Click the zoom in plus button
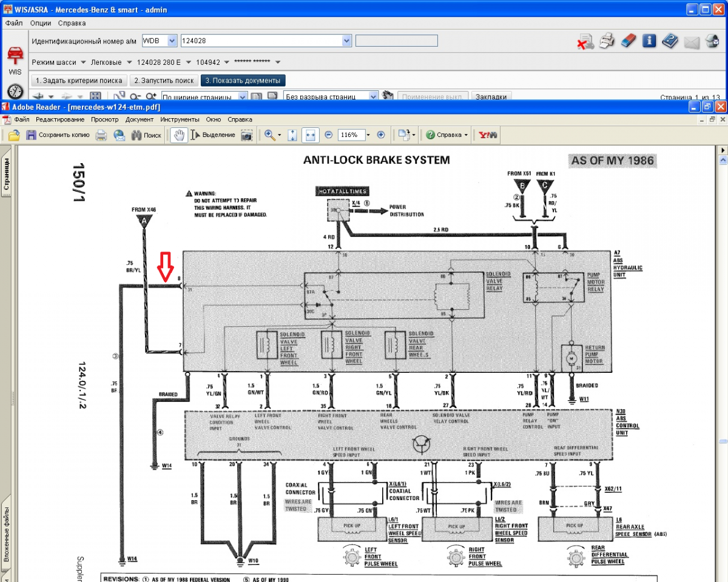The height and width of the screenshot is (582, 728). tap(381, 135)
